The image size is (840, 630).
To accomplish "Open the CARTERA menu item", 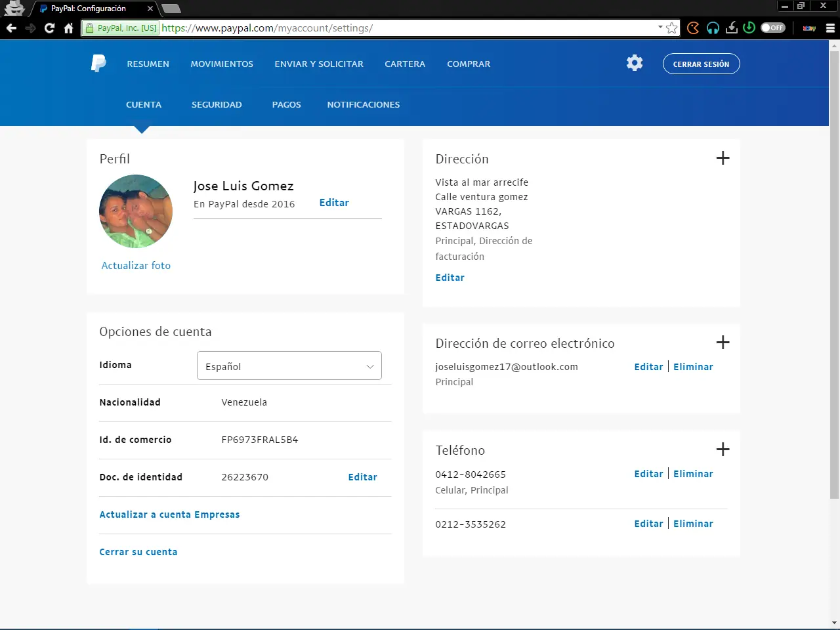I will pyautogui.click(x=405, y=64).
